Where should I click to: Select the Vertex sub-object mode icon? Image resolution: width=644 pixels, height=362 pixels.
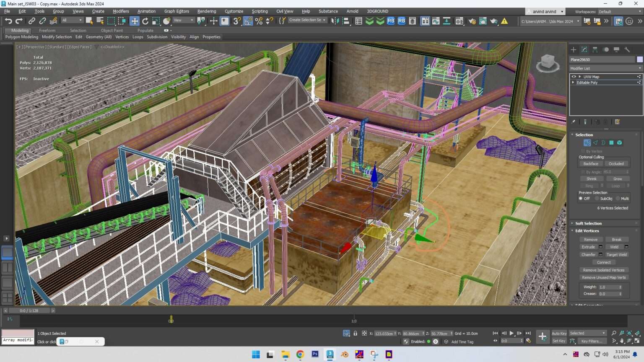click(587, 143)
